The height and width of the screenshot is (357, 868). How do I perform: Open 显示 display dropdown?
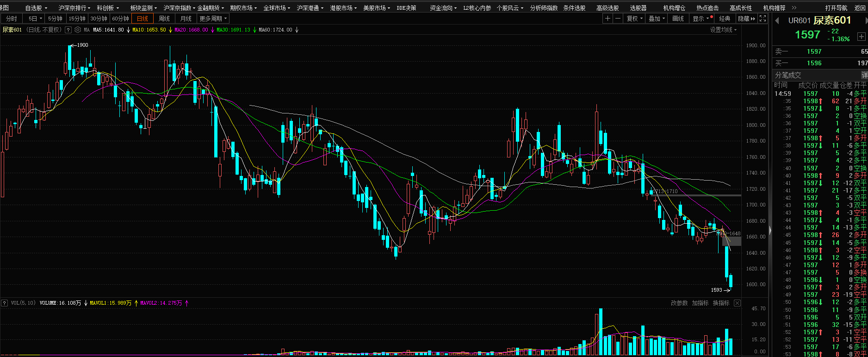point(701,19)
